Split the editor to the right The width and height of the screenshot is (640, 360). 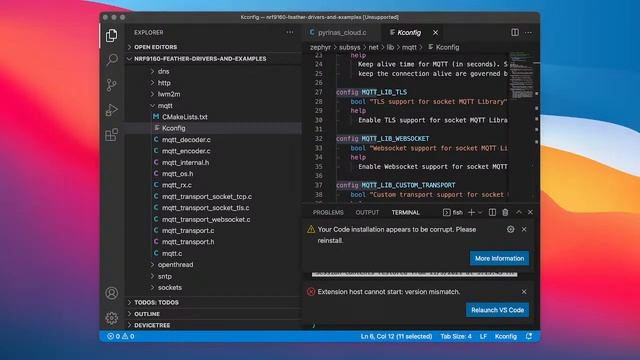pyautogui.click(x=515, y=32)
